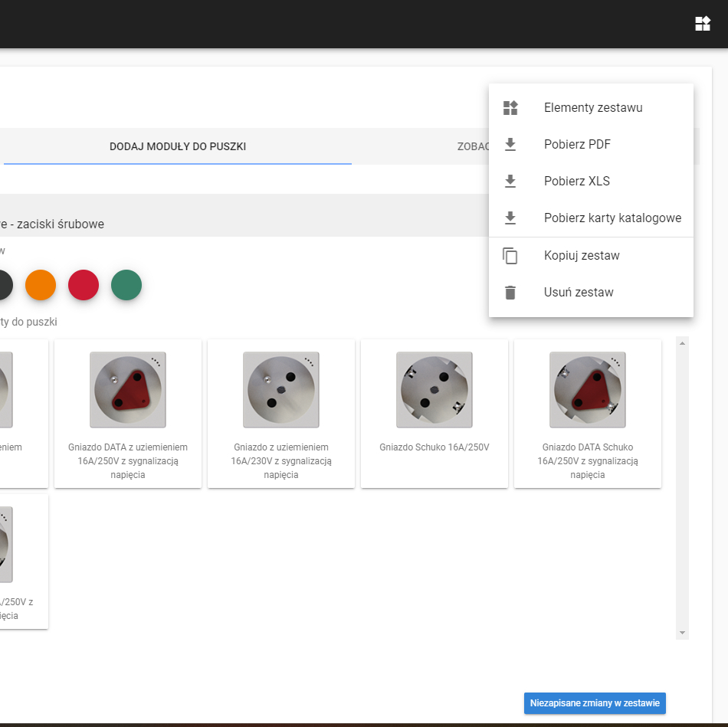Click the widgets icon in top bar
The image size is (728, 727).
pos(703,24)
